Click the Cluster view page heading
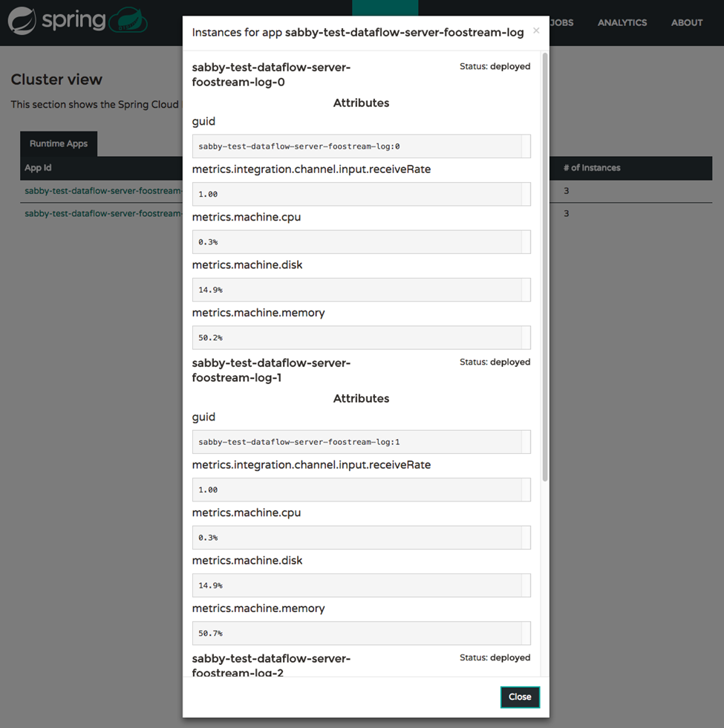Viewport: 724px width, 728px height. click(x=56, y=79)
